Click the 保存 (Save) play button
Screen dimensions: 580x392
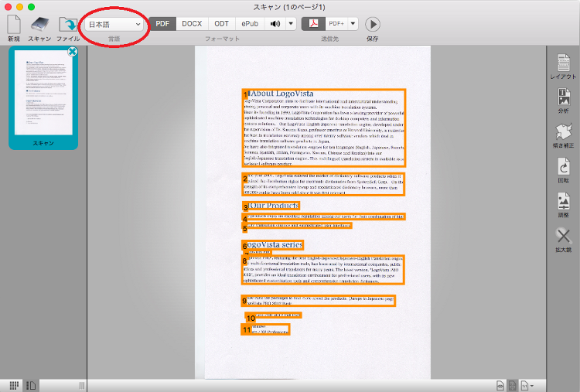pyautogui.click(x=373, y=24)
